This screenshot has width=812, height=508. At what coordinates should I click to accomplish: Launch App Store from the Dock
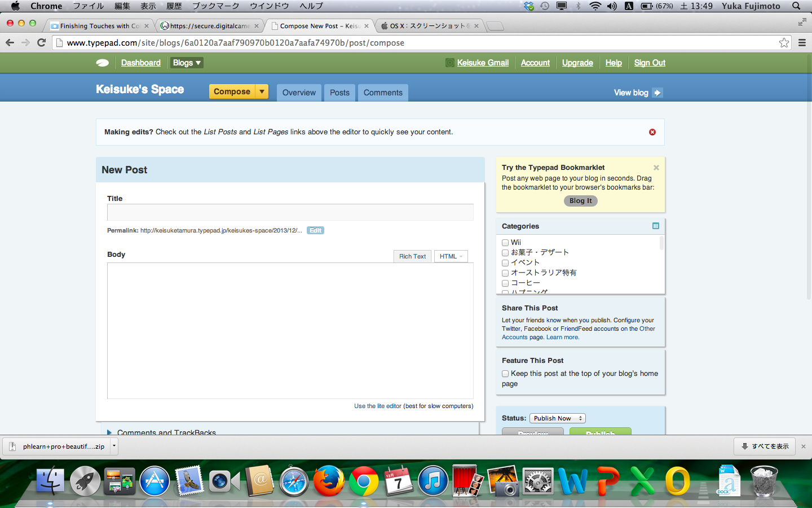(x=155, y=481)
